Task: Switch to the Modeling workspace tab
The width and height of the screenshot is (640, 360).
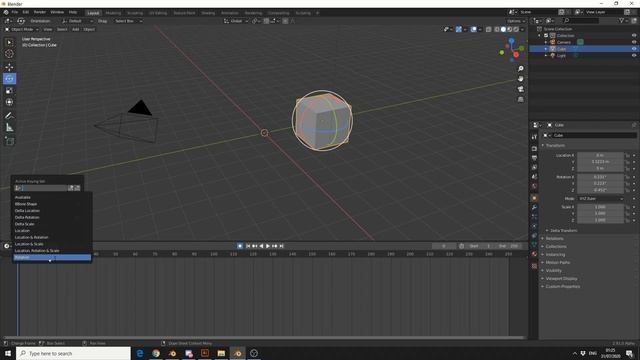Action: pyautogui.click(x=113, y=13)
